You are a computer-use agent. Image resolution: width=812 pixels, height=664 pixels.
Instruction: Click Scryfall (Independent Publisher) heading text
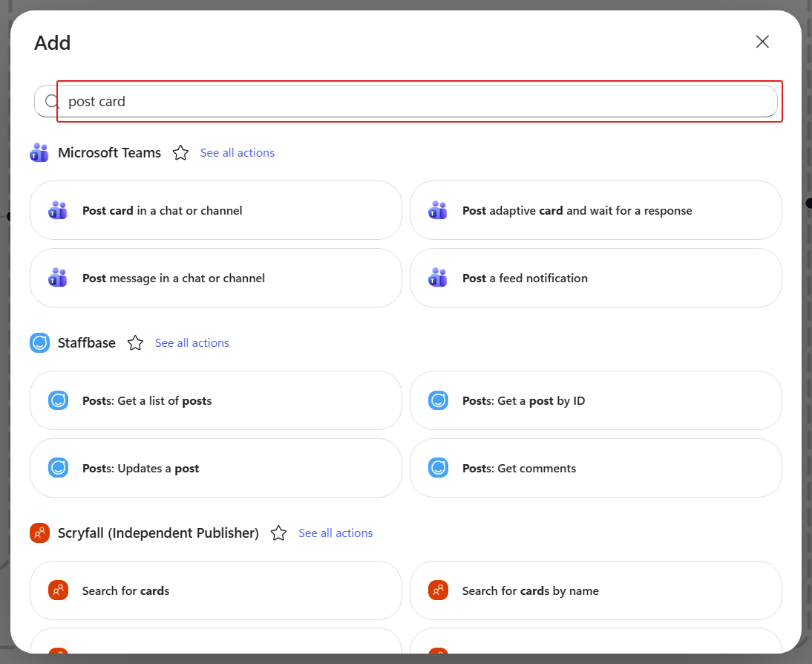[158, 533]
